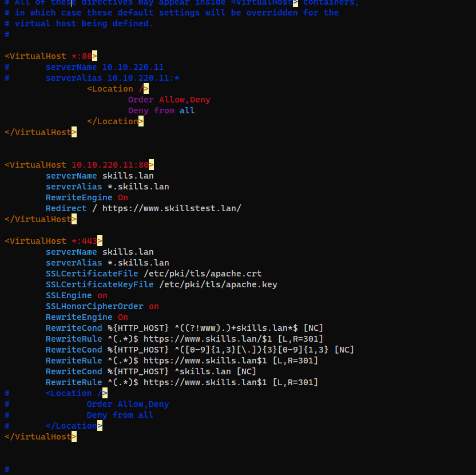
Task: Click the uncommented 'Order Allow,Deny' in first VirtualHost
Action: click(x=169, y=100)
